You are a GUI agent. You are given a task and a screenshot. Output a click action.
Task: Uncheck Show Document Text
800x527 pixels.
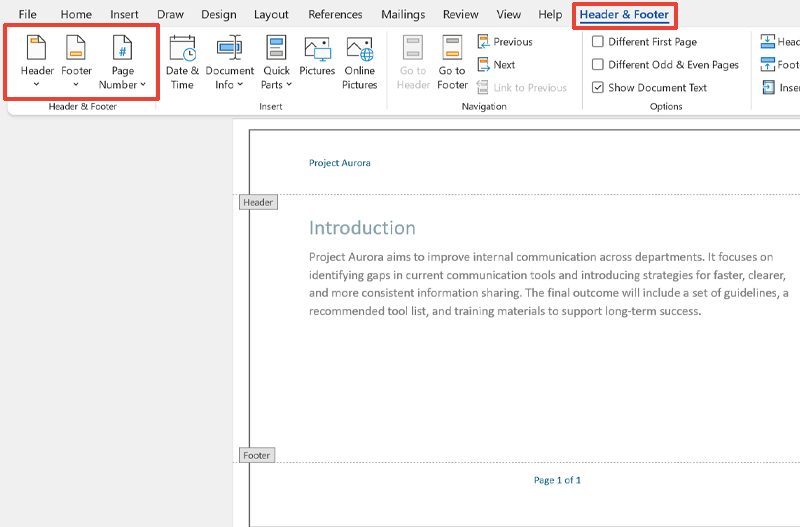point(598,88)
